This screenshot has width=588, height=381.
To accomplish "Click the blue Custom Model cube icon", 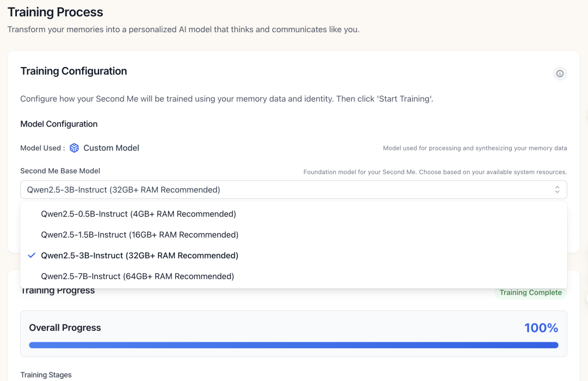I will coord(74,148).
